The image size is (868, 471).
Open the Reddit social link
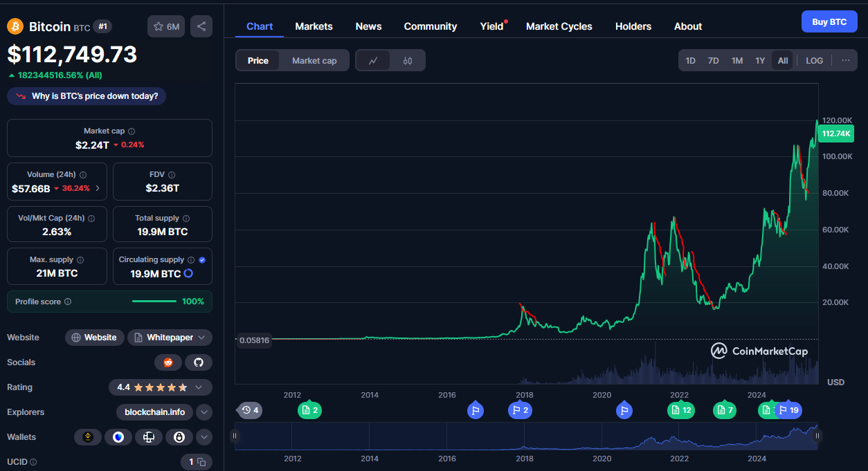pos(168,362)
